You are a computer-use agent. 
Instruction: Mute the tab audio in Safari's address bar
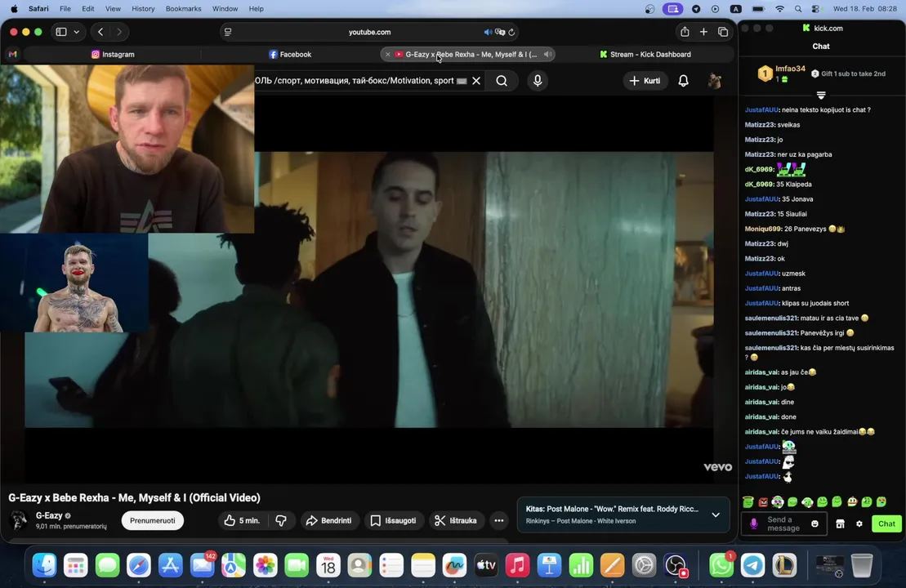[x=488, y=33]
